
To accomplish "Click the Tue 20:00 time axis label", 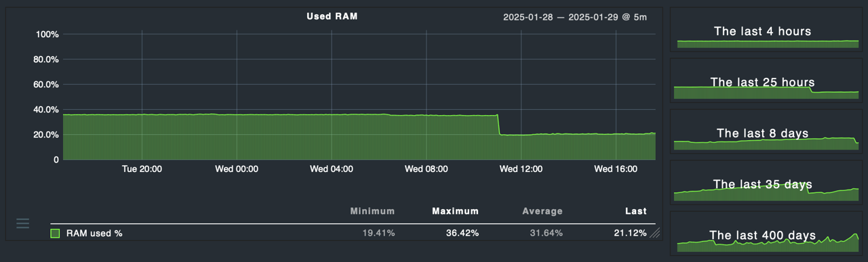I will pos(142,169).
